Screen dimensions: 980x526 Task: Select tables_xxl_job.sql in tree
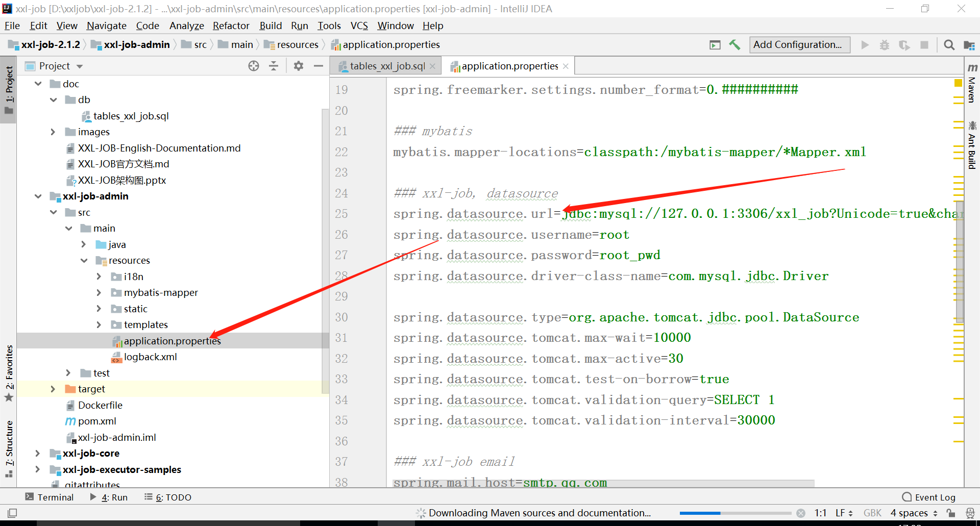click(x=131, y=116)
